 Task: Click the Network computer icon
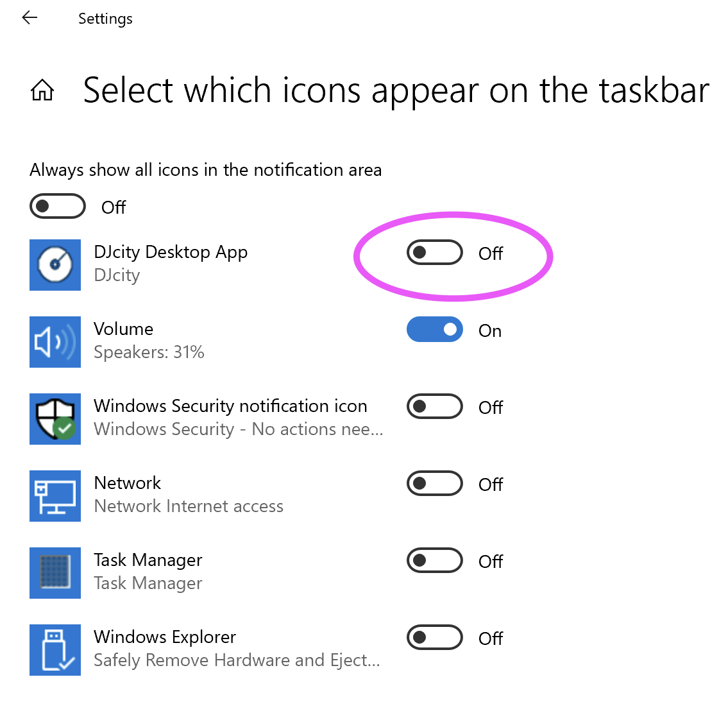[x=55, y=496]
